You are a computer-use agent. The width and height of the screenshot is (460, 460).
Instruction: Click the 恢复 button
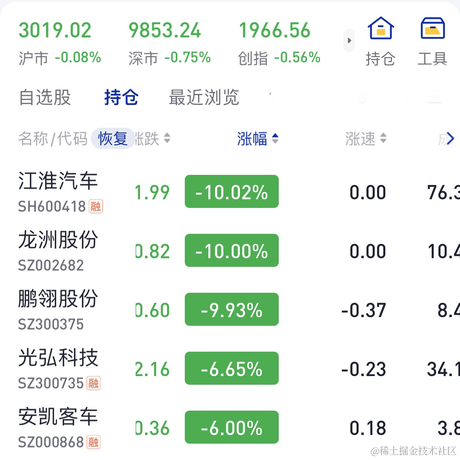[x=113, y=138]
